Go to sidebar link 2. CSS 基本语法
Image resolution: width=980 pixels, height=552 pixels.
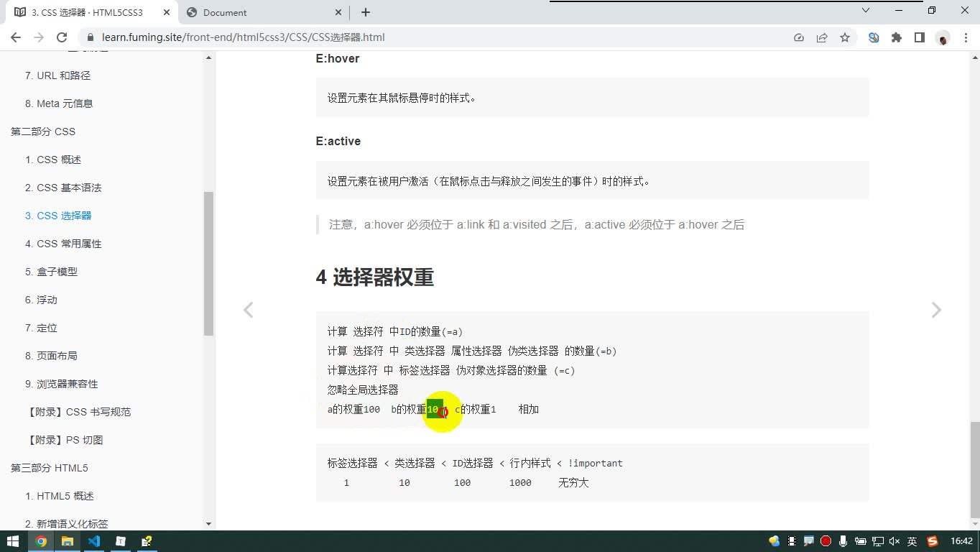pos(63,188)
